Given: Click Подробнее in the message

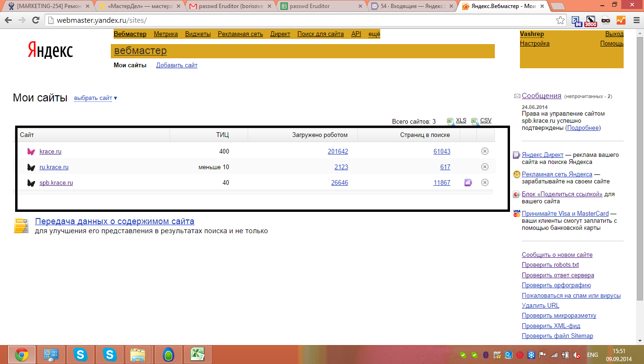Looking at the screenshot, I should (x=582, y=128).
